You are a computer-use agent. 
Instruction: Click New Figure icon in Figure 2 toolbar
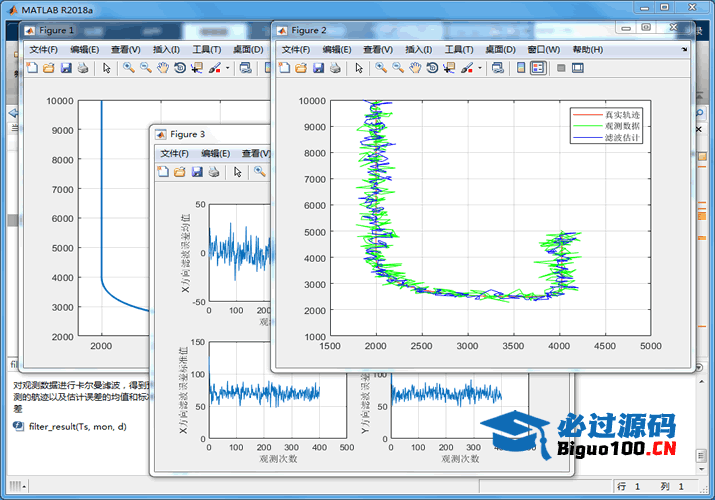click(x=285, y=68)
